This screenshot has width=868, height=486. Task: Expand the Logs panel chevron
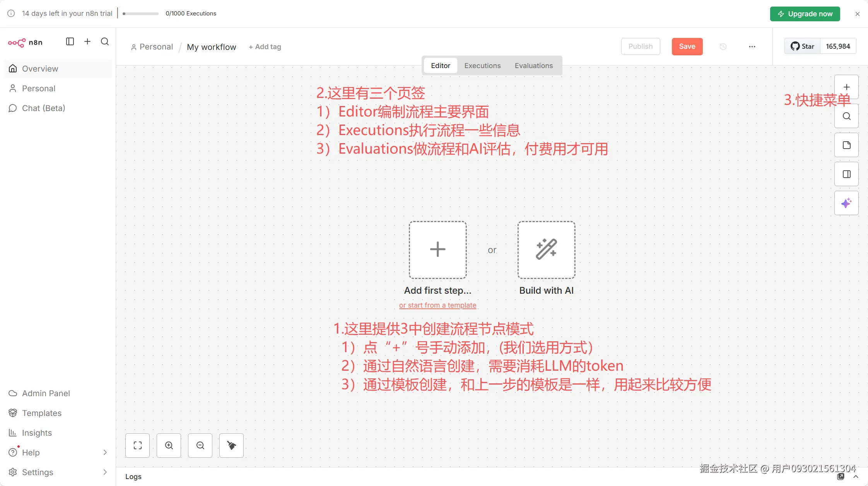(x=856, y=477)
